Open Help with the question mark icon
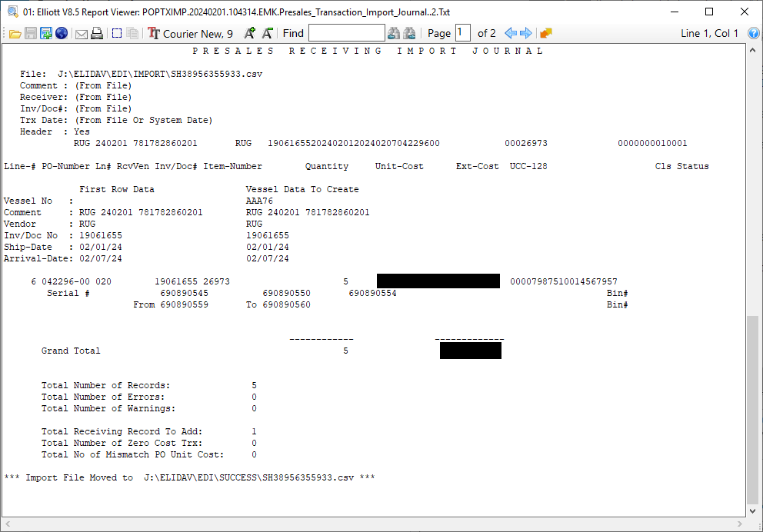The width and height of the screenshot is (763, 532). 753,33
